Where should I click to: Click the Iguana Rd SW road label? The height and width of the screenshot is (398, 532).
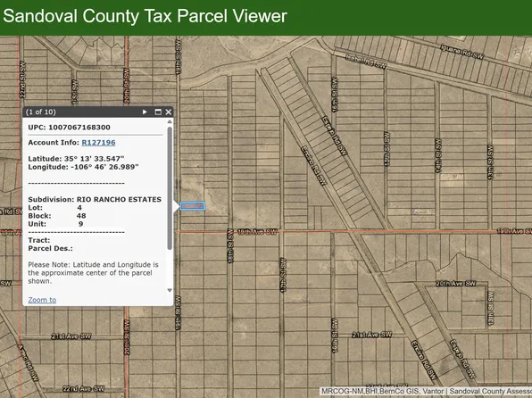(461, 52)
